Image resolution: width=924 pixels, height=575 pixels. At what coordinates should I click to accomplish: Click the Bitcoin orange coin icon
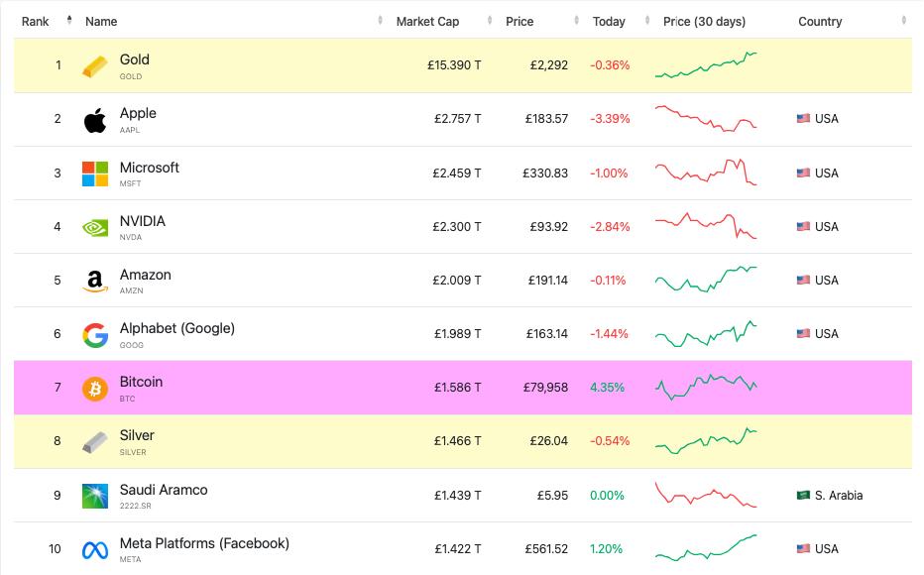click(95, 389)
